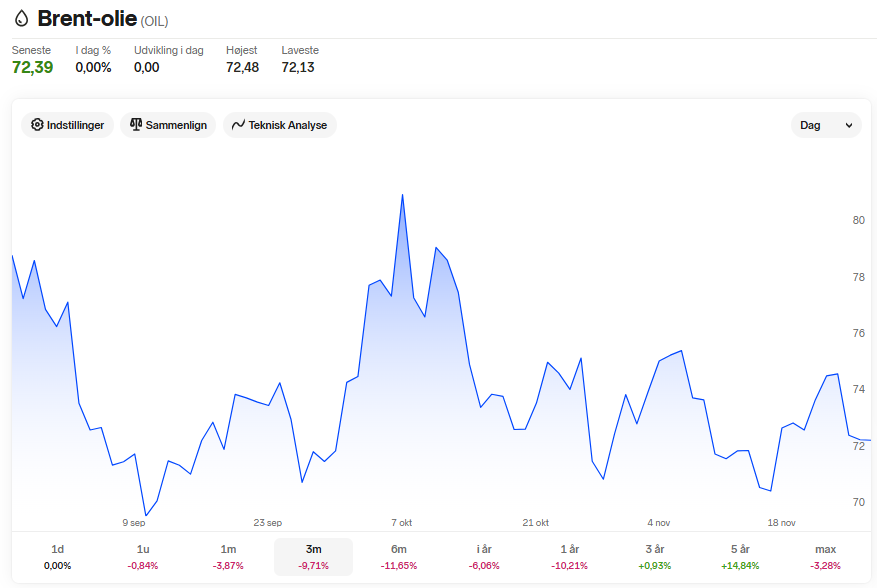Screen dimensions: 877x588
Task: Select the 1d time range tab
Action: pos(58,557)
